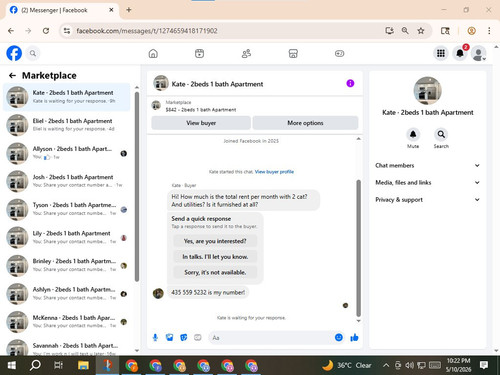Go back with the browser back arrow

point(11,31)
